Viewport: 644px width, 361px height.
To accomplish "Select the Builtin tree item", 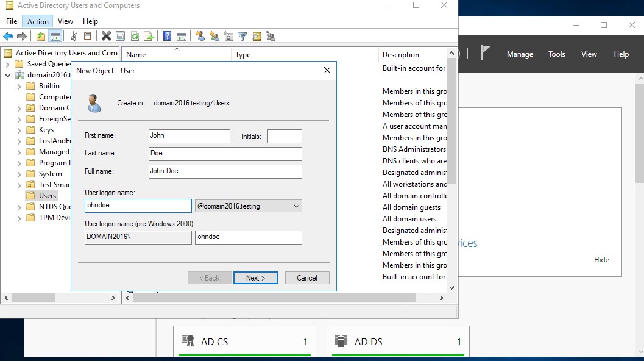I will click(x=49, y=86).
